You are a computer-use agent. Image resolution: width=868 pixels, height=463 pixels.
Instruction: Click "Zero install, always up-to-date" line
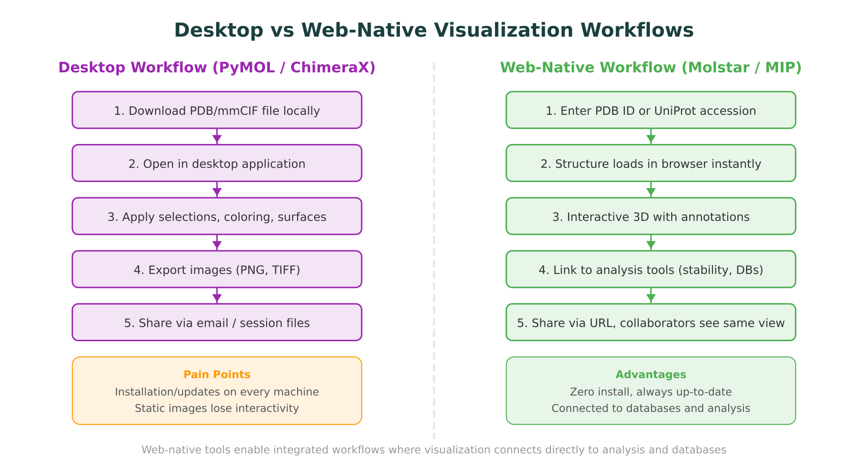click(651, 392)
